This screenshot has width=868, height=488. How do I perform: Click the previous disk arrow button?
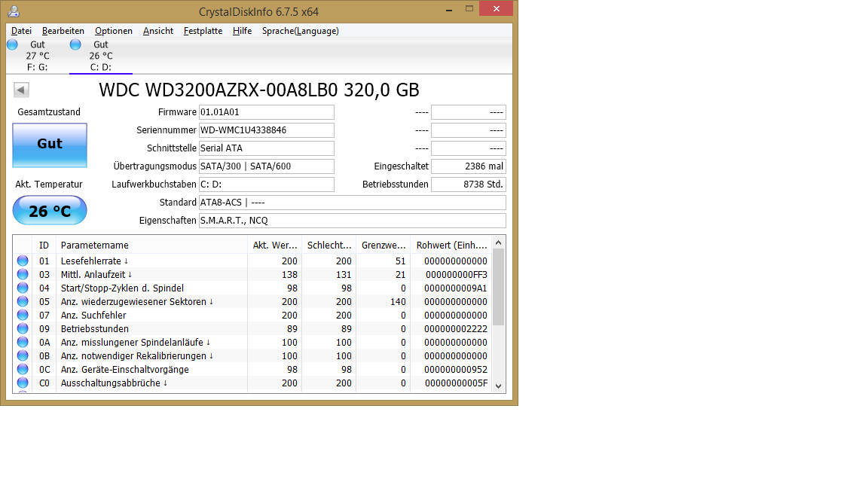pos(21,90)
